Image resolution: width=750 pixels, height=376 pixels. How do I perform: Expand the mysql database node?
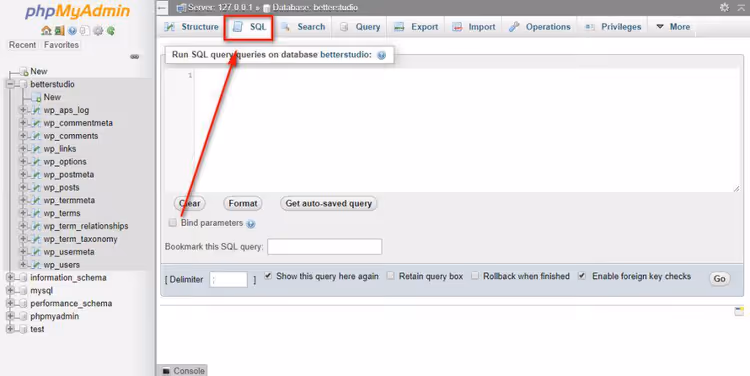click(x=10, y=290)
